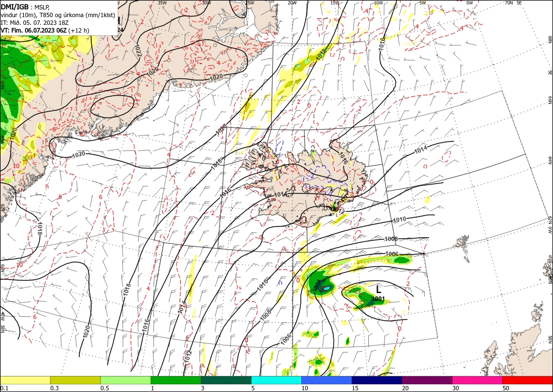Click the '0.5' legend value label
The image size is (553, 392).
105,388
